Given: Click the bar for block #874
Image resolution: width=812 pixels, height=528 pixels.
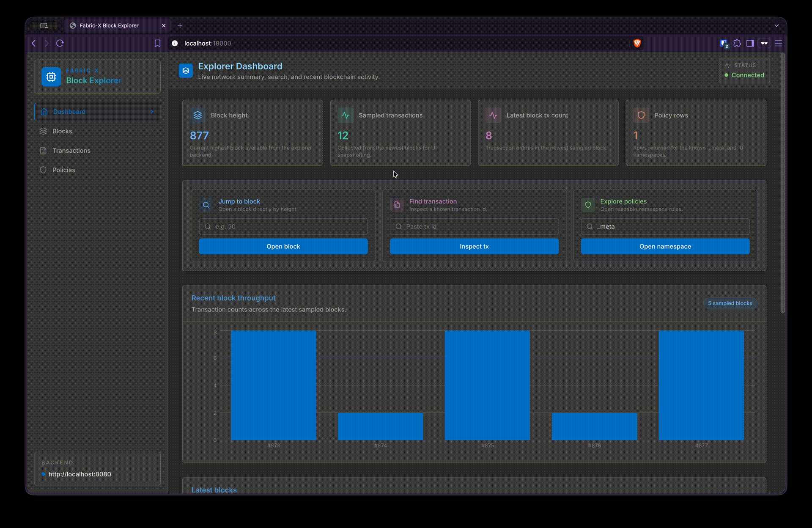Looking at the screenshot, I should [380, 426].
